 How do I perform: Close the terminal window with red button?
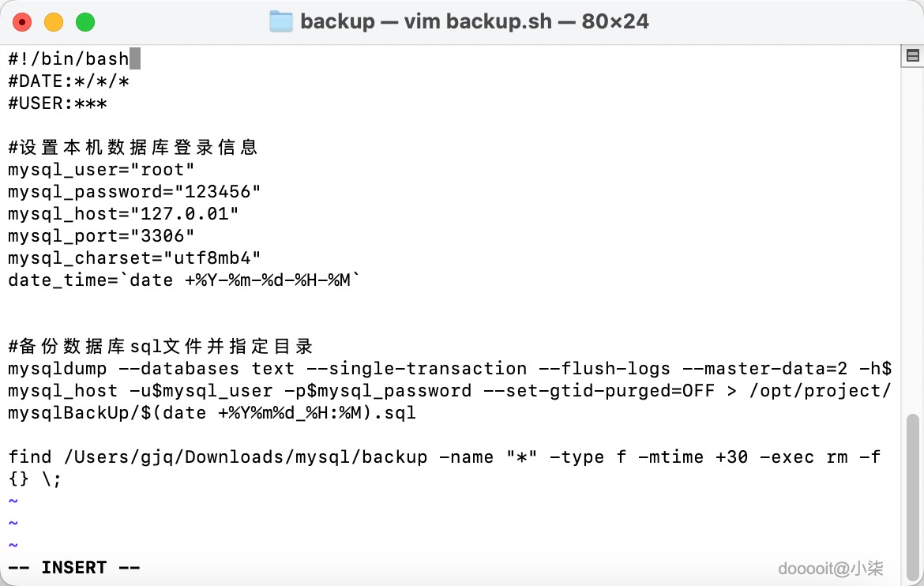[x=22, y=22]
